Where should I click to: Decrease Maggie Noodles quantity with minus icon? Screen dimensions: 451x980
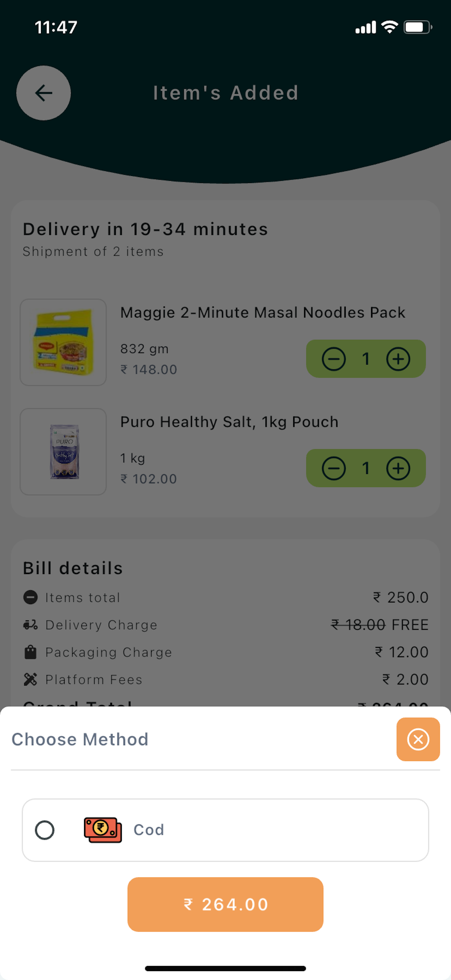(x=333, y=359)
